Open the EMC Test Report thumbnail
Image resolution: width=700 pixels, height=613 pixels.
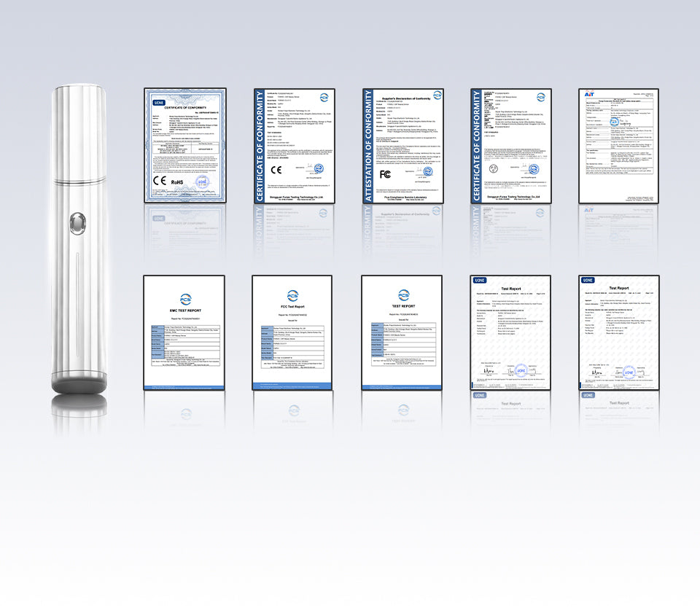[184, 332]
